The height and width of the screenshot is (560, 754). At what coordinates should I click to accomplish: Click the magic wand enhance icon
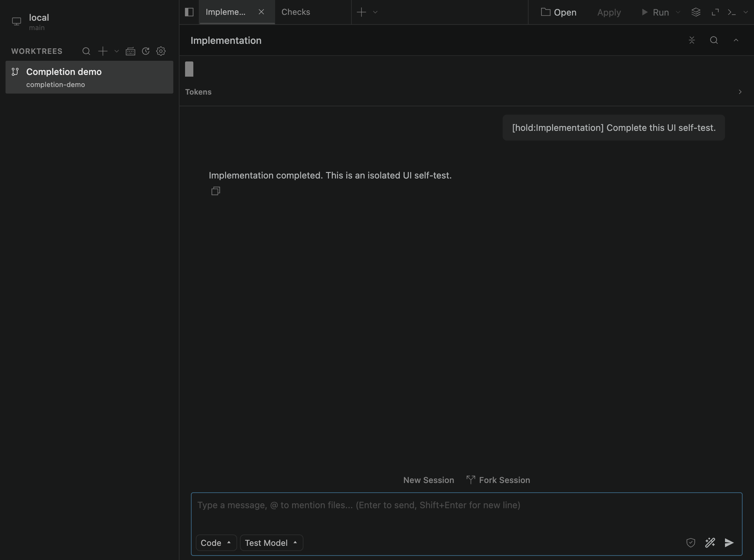(x=710, y=543)
